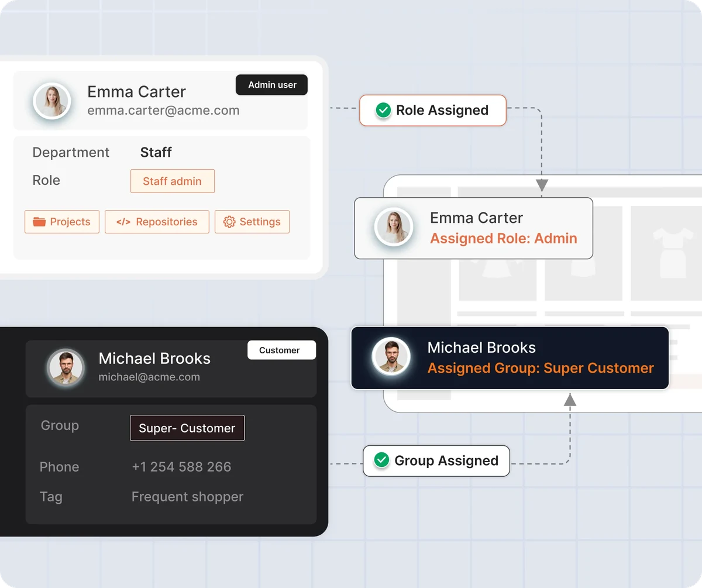The width and height of the screenshot is (702, 588).
Task: Click the Michael Brooks name in the customer card
Action: coord(154,358)
